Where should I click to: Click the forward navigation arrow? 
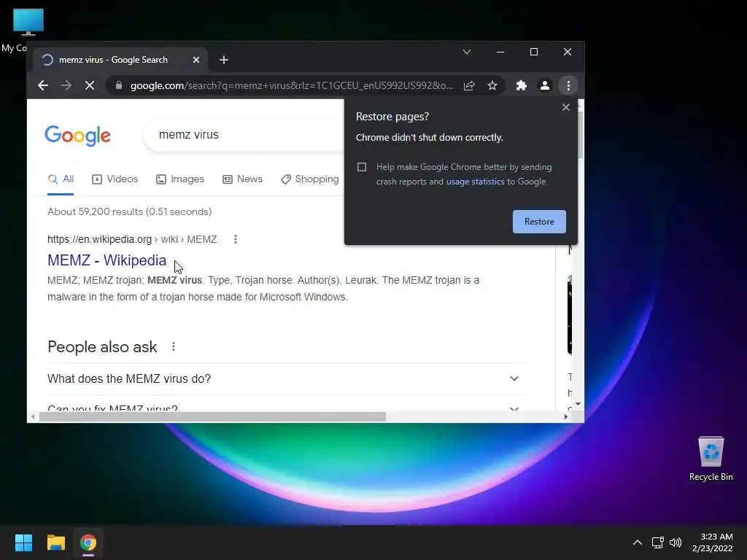pyautogui.click(x=66, y=86)
